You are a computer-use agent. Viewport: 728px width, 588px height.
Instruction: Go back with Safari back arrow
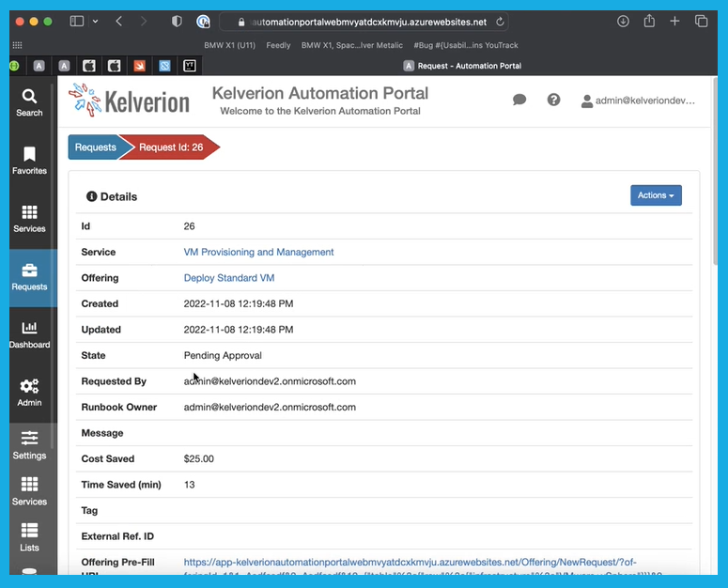click(x=119, y=22)
